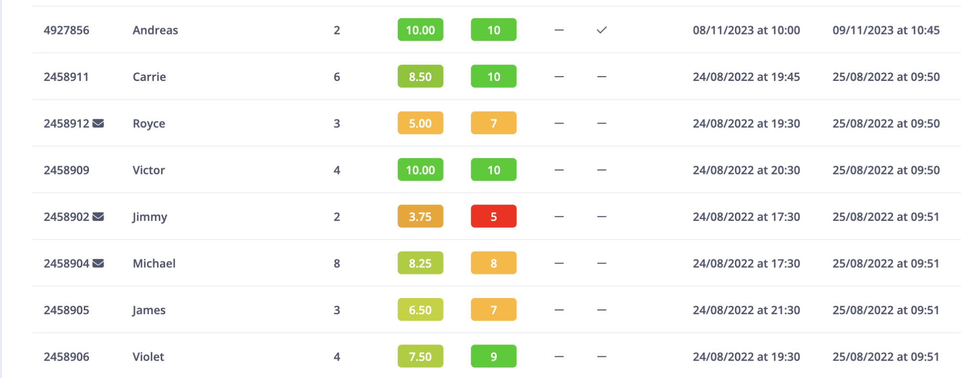The image size is (980, 378).
Task: Open record ID 4927856
Action: (x=67, y=30)
